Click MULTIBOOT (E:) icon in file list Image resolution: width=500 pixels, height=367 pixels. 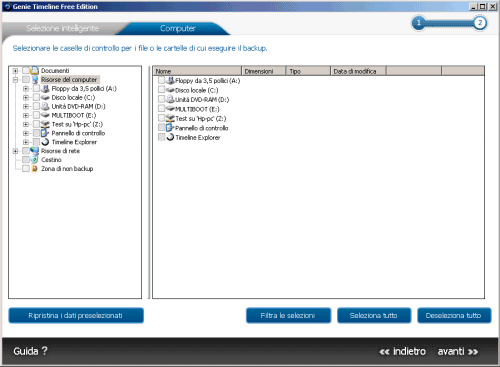(170, 109)
